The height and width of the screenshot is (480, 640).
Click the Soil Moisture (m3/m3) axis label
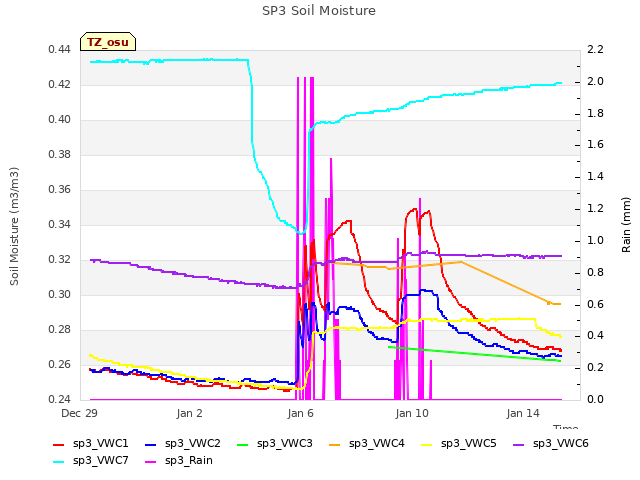click(x=14, y=226)
